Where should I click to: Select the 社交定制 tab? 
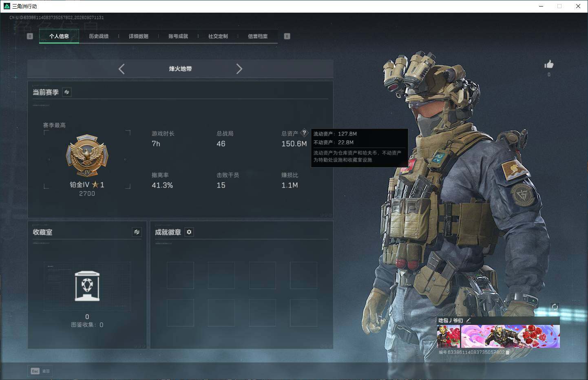pyautogui.click(x=218, y=36)
